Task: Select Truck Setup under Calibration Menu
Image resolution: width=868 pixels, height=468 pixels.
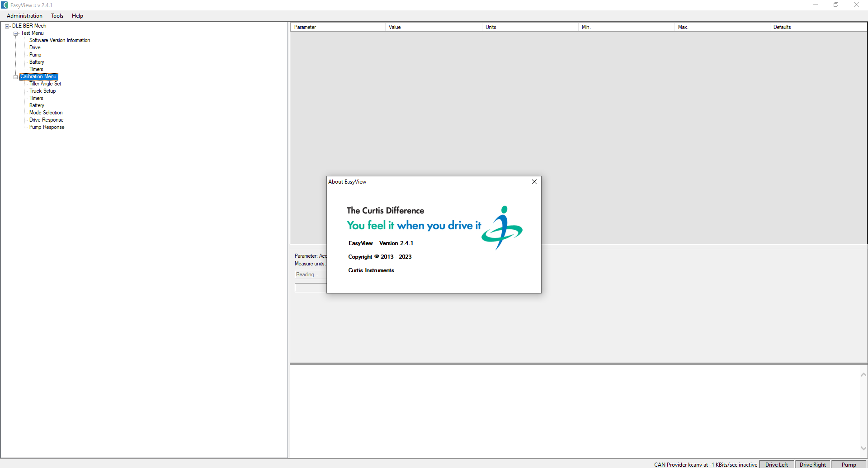Action: click(42, 91)
